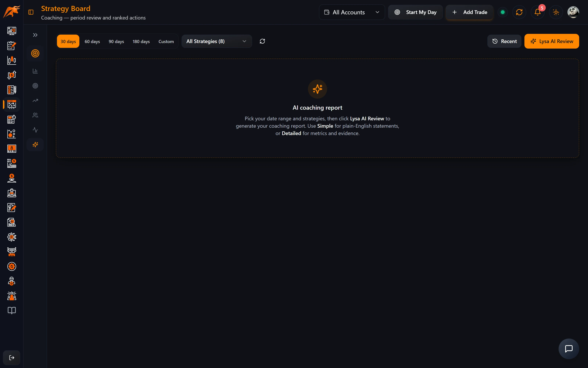Viewport: 588px width, 368px height.
Task: Click the Add Trade button
Action: 469,12
